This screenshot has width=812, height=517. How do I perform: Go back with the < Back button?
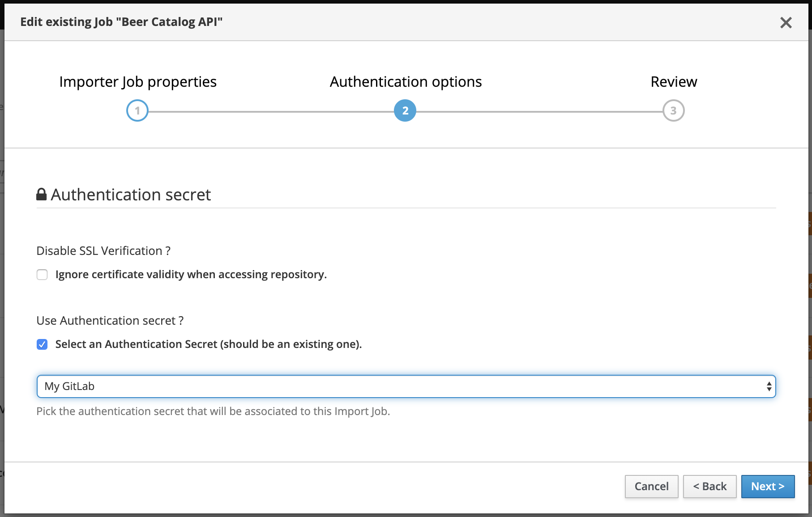[x=709, y=487]
